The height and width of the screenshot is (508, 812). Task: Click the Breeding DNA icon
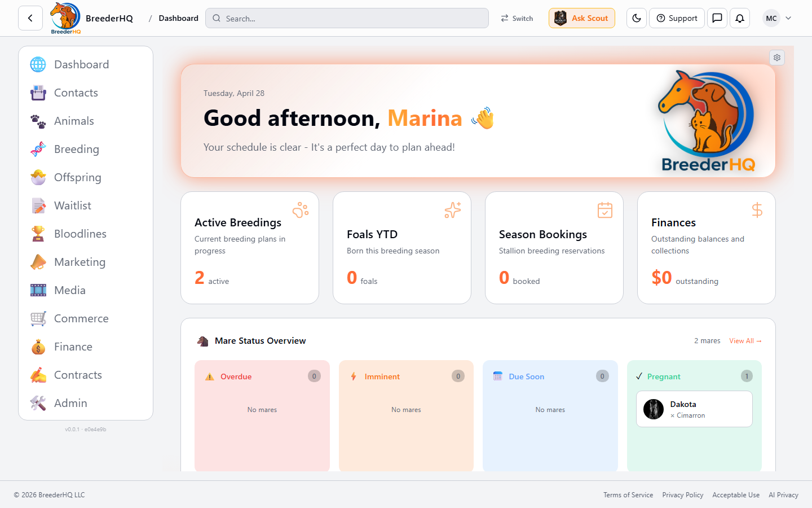click(x=38, y=149)
